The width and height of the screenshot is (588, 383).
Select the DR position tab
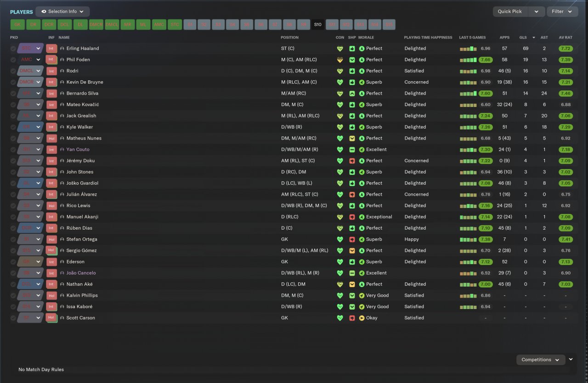coord(33,25)
